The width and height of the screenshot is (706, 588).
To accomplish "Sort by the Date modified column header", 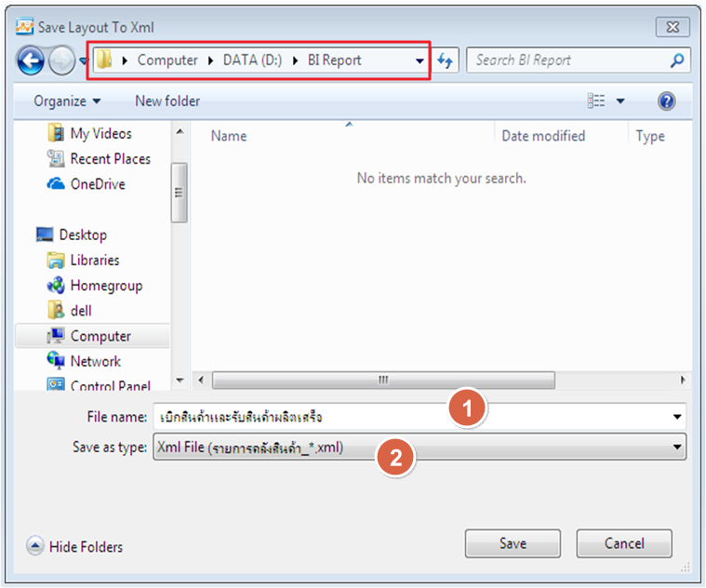I will (543, 136).
